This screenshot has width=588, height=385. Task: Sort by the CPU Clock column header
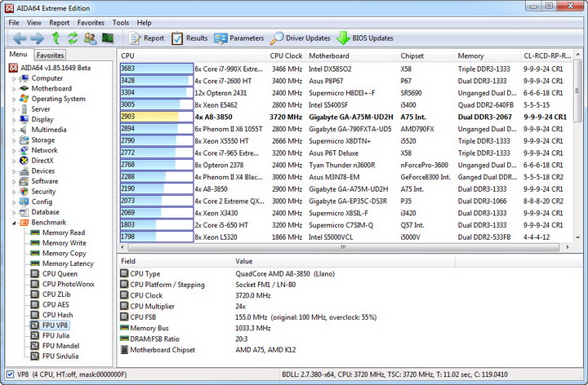pyautogui.click(x=286, y=55)
